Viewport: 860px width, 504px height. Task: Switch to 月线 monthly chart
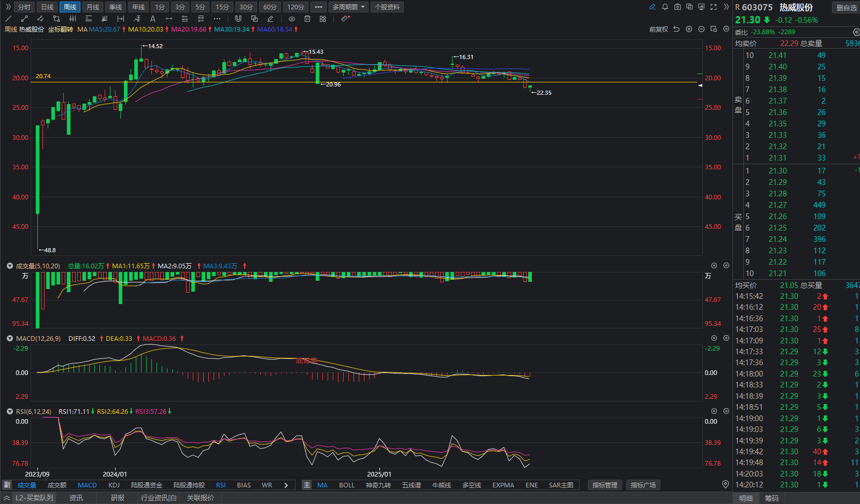point(93,7)
